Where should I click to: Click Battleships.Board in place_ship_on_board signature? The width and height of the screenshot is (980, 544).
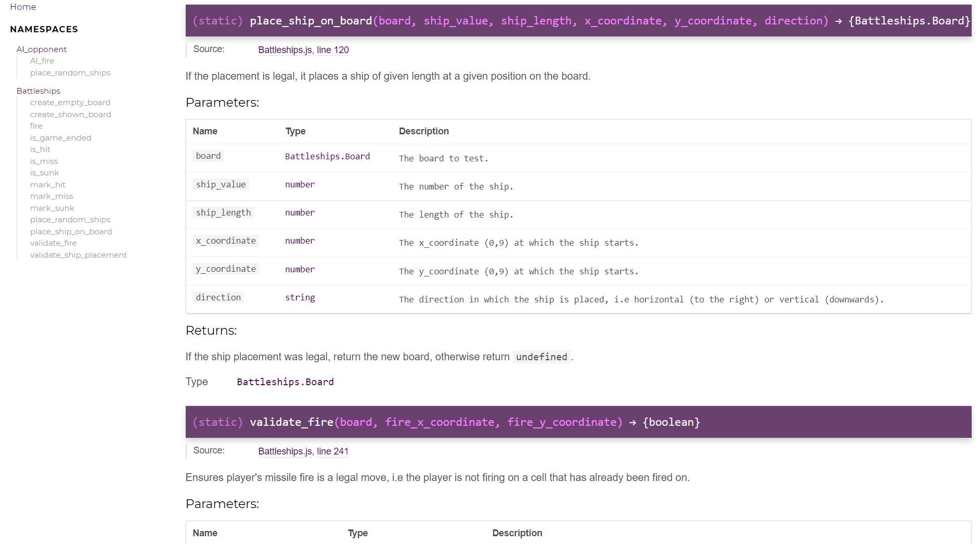coord(909,21)
